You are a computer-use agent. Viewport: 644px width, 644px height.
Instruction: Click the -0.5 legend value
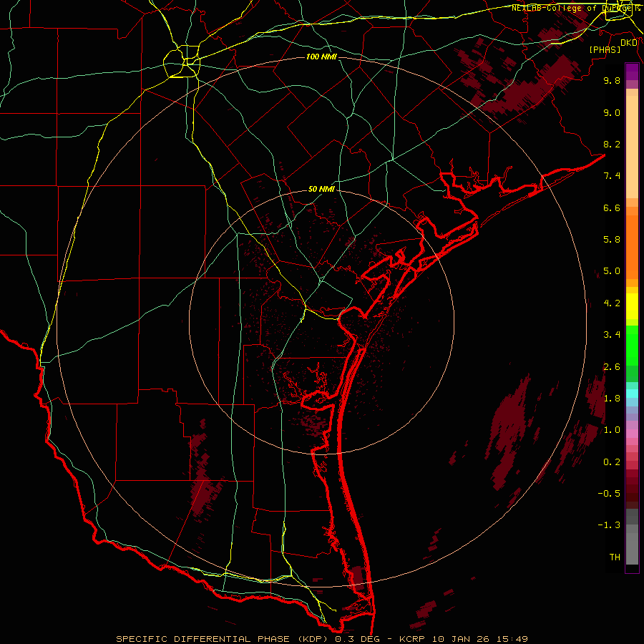609,494
